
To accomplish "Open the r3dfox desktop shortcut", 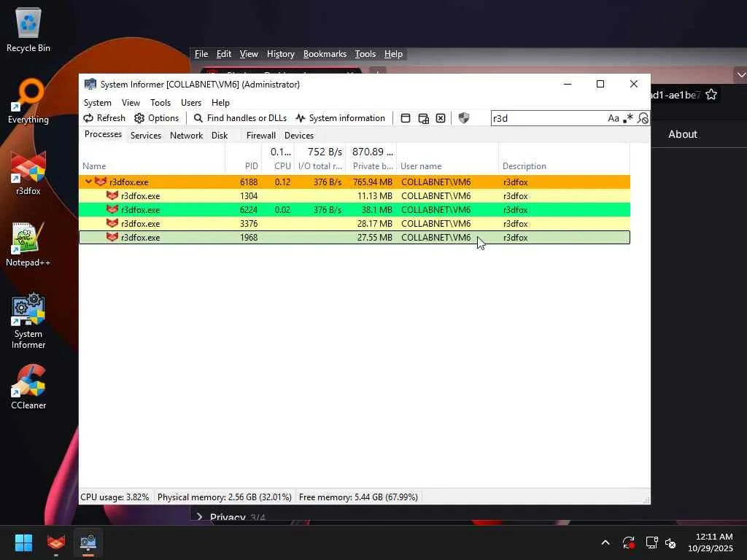I will [x=28, y=173].
